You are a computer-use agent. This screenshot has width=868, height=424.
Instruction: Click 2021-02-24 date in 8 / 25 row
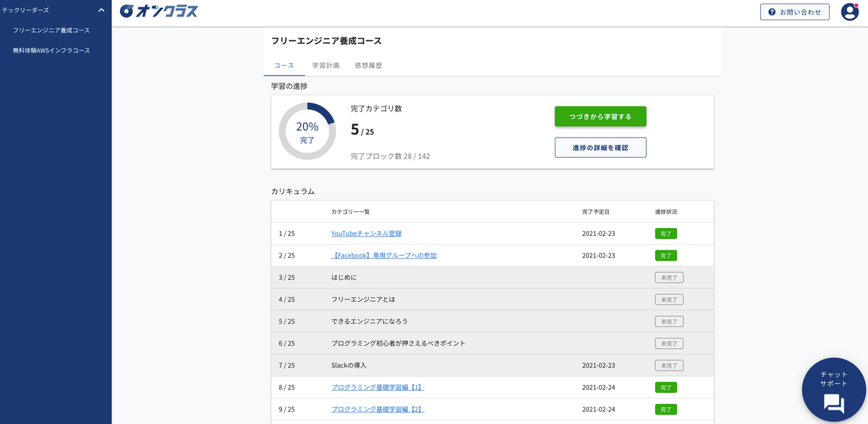click(599, 387)
